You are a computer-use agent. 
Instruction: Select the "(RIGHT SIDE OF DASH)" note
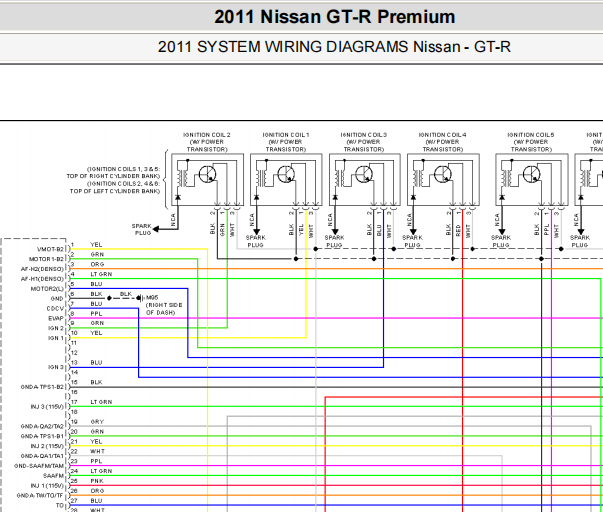tap(164, 309)
